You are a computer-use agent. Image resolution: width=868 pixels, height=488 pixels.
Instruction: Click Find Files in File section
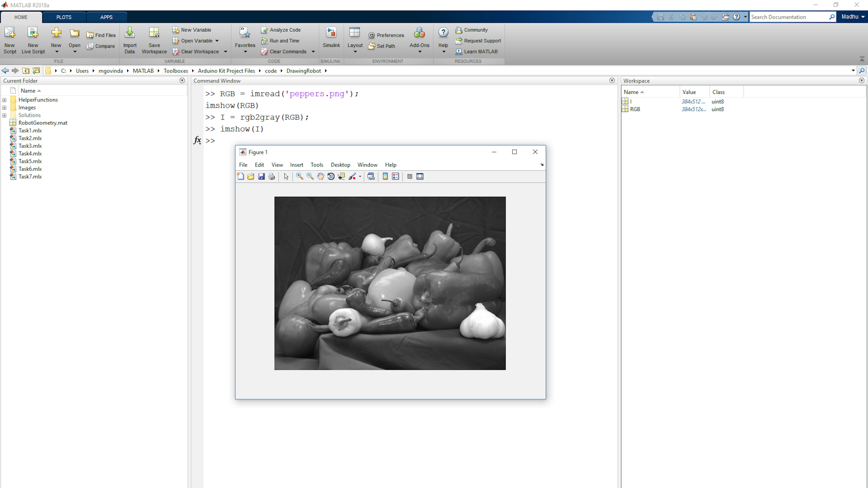pos(101,35)
